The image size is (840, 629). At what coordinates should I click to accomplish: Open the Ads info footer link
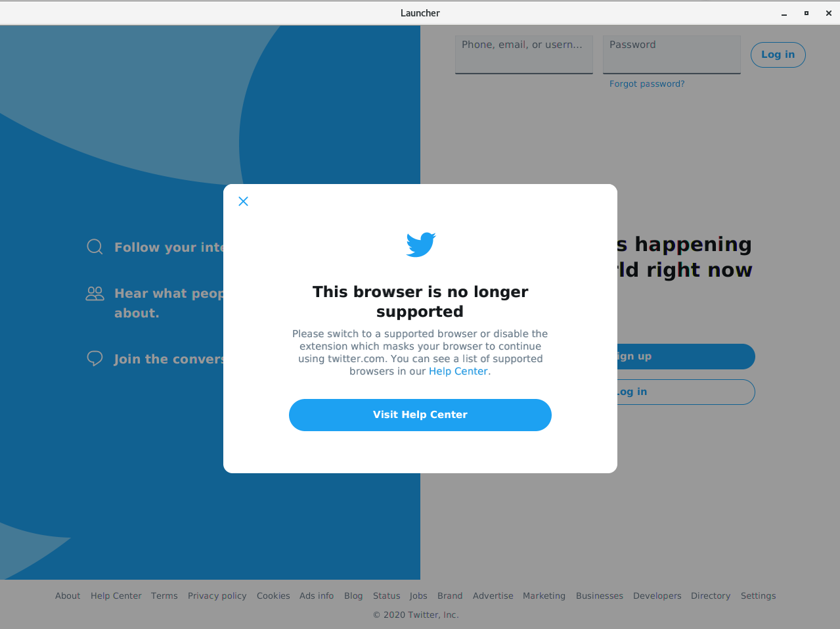pos(317,595)
